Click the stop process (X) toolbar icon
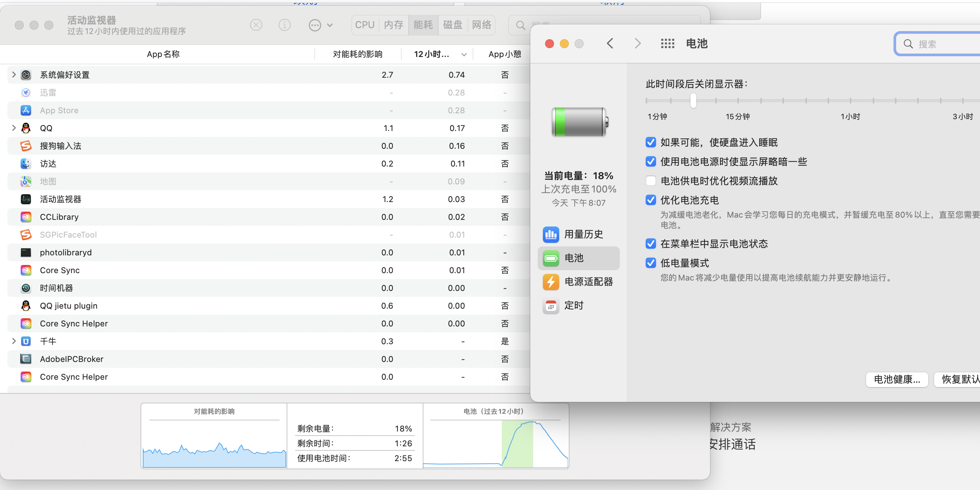Image resolution: width=980 pixels, height=490 pixels. click(256, 25)
